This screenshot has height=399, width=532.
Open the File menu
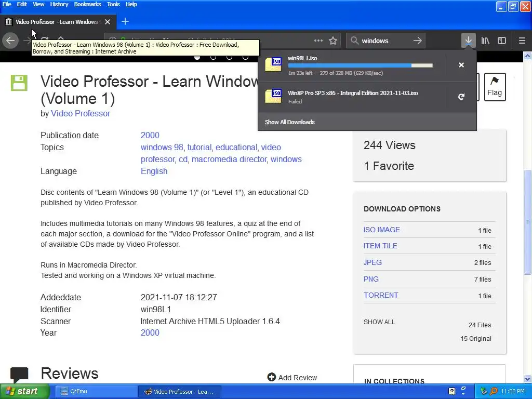point(7,4)
